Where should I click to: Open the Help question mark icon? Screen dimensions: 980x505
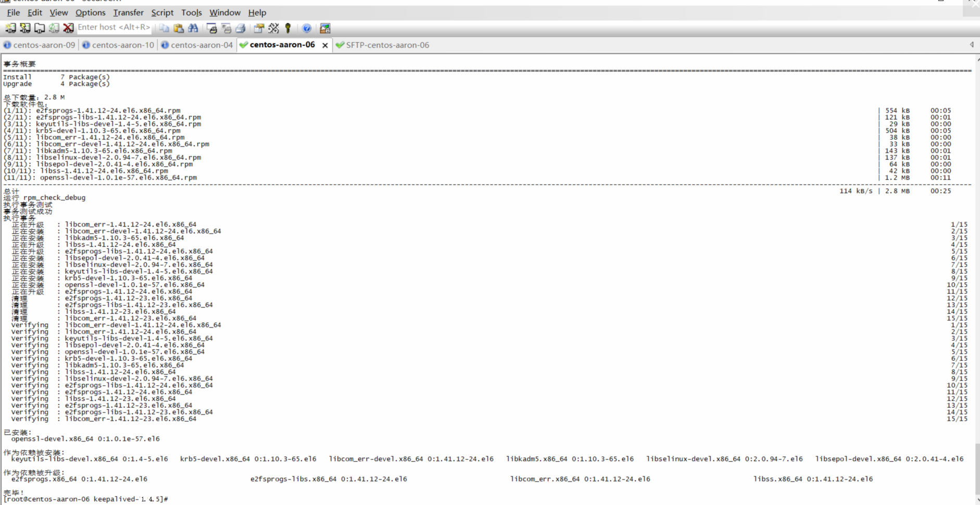tap(307, 28)
